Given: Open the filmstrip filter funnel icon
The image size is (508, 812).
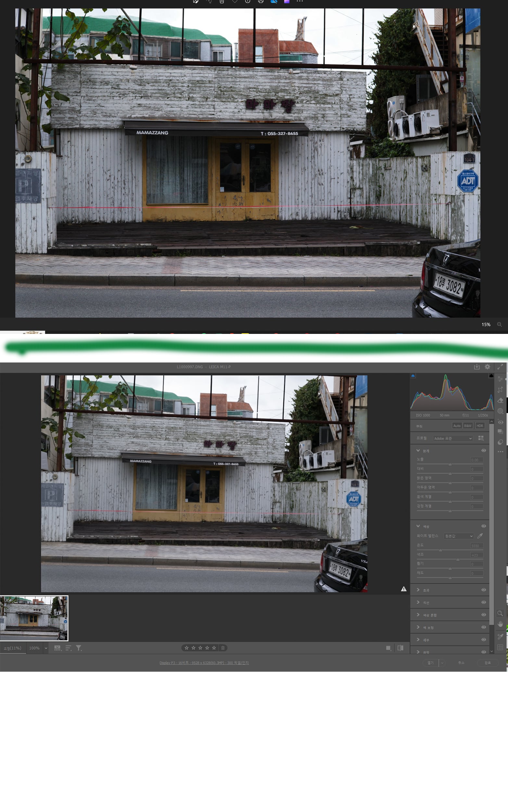Looking at the screenshot, I should (x=79, y=648).
